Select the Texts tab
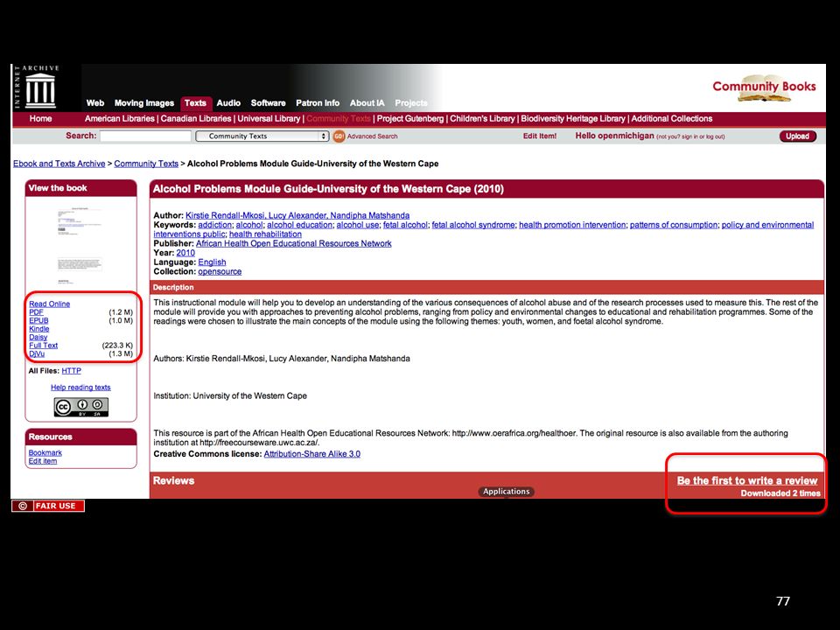This screenshot has width=840, height=630. coord(195,103)
